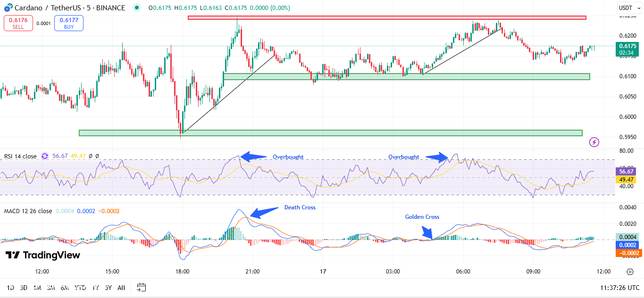The image size is (644, 298).
Task: Click the Cardano coin logo icon
Action: pyautogui.click(x=8, y=8)
